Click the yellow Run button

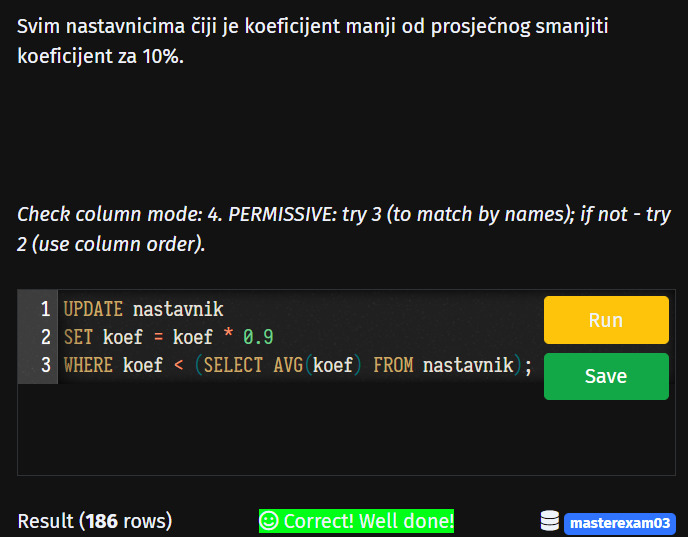pos(606,320)
